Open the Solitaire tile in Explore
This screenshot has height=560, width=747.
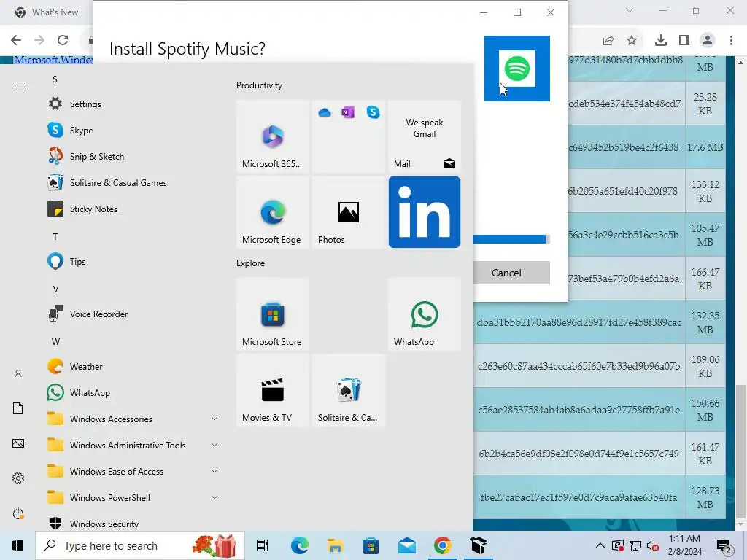click(348, 390)
